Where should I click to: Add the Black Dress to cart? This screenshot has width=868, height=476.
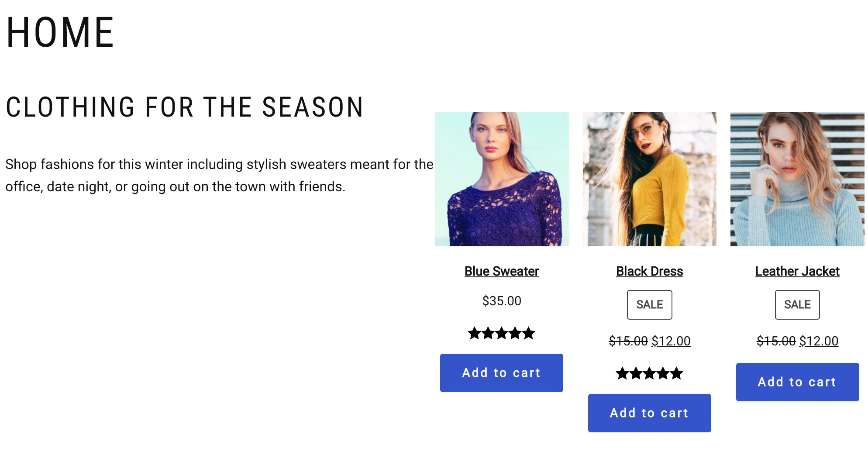coord(649,413)
